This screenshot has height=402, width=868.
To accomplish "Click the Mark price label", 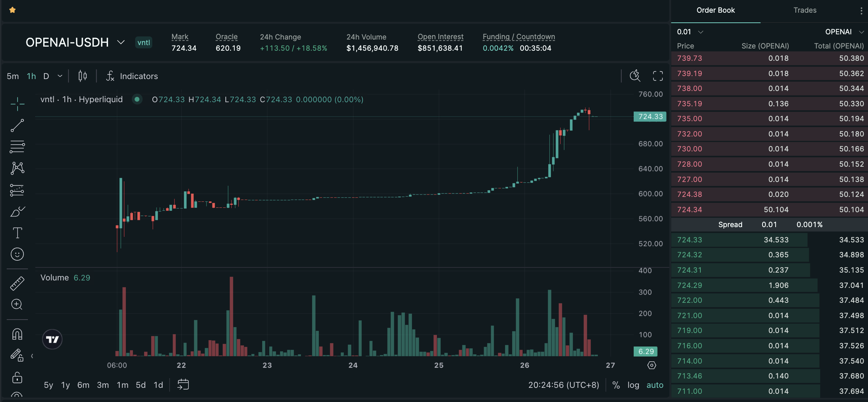I will (x=180, y=37).
